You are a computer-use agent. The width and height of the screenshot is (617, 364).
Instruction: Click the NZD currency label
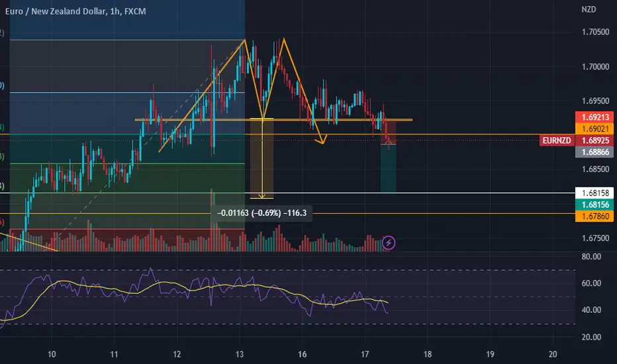(x=589, y=9)
